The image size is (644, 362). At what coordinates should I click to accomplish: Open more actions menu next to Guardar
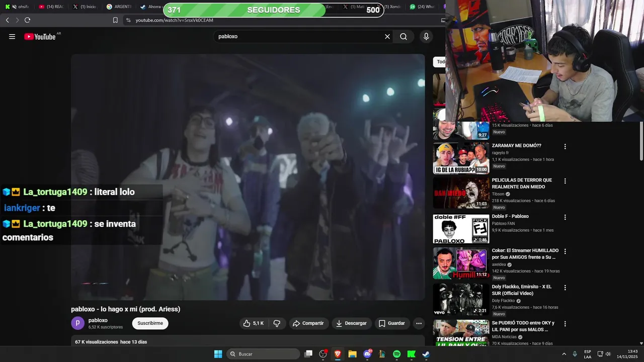(419, 323)
